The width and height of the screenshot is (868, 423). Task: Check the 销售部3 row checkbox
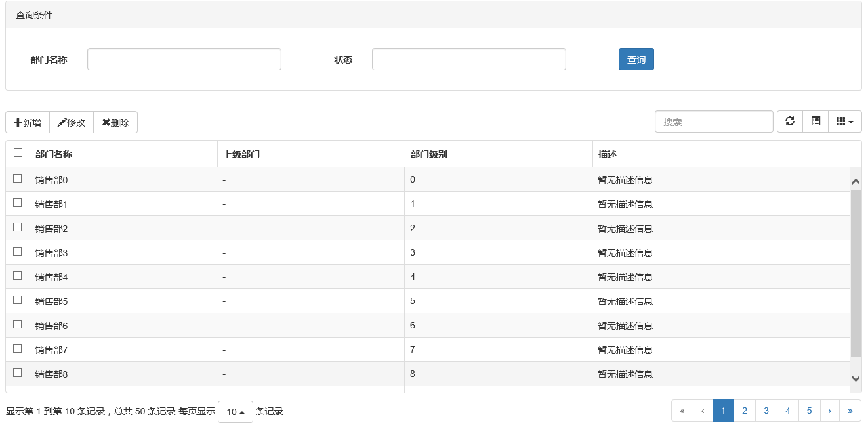[x=18, y=251]
